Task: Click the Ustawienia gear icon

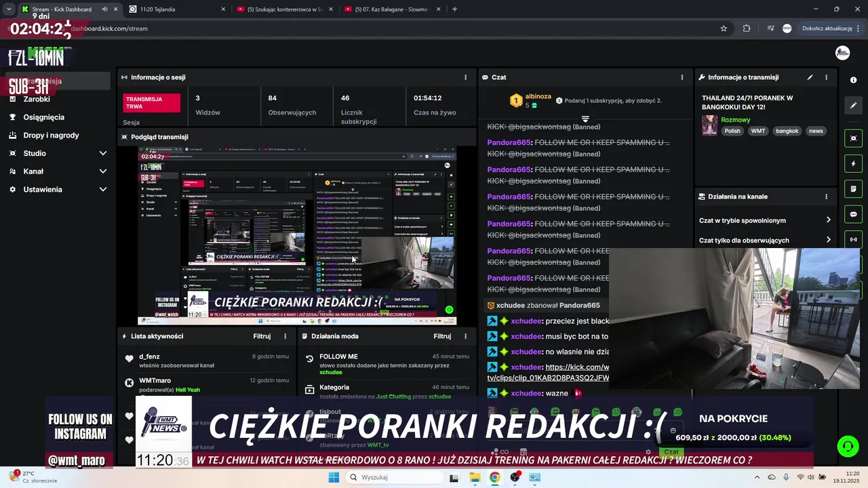Action: pos(12,189)
